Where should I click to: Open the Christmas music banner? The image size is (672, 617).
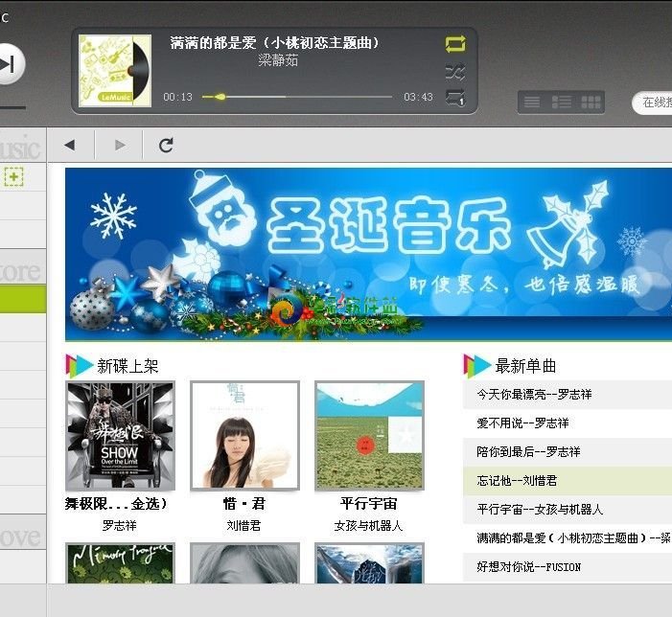[x=368, y=254]
